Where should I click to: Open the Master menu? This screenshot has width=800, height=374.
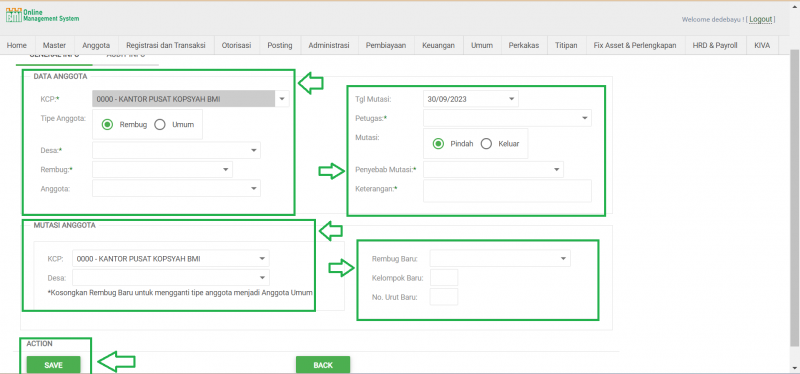pos(55,45)
